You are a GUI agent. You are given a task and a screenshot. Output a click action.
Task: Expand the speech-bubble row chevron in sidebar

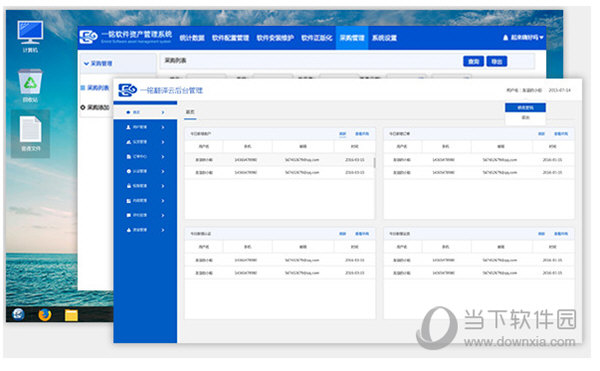pos(163,215)
